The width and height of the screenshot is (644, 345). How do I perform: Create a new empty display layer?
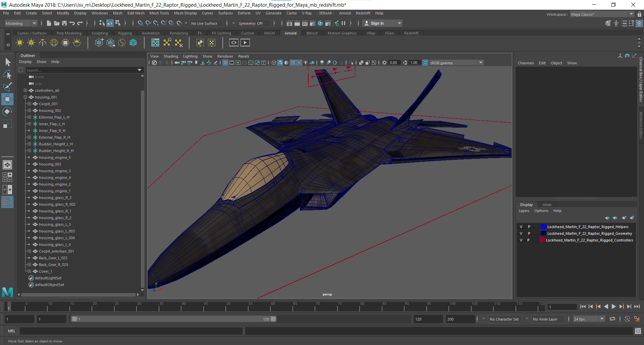pyautogui.click(x=624, y=218)
